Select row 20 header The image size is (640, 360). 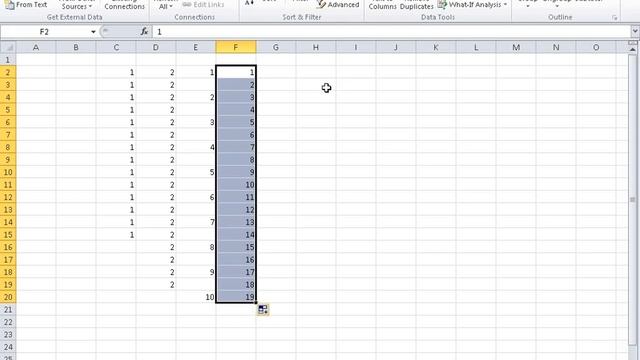[x=8, y=297]
